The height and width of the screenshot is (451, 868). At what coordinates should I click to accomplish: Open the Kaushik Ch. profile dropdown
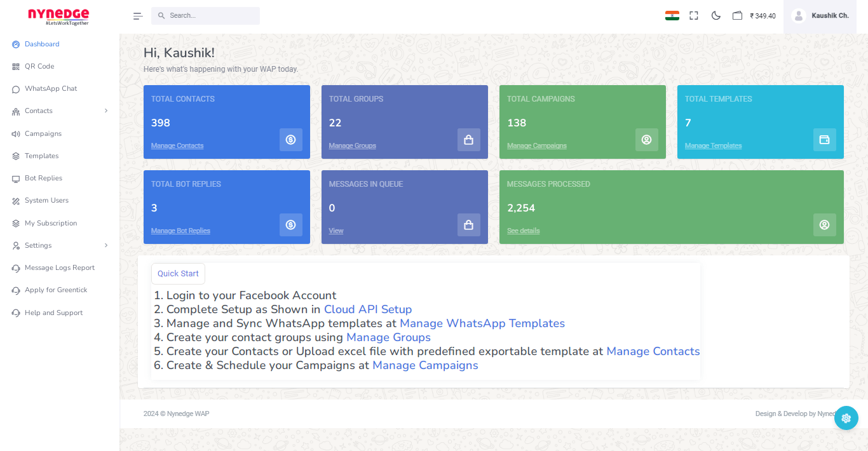[x=820, y=16]
